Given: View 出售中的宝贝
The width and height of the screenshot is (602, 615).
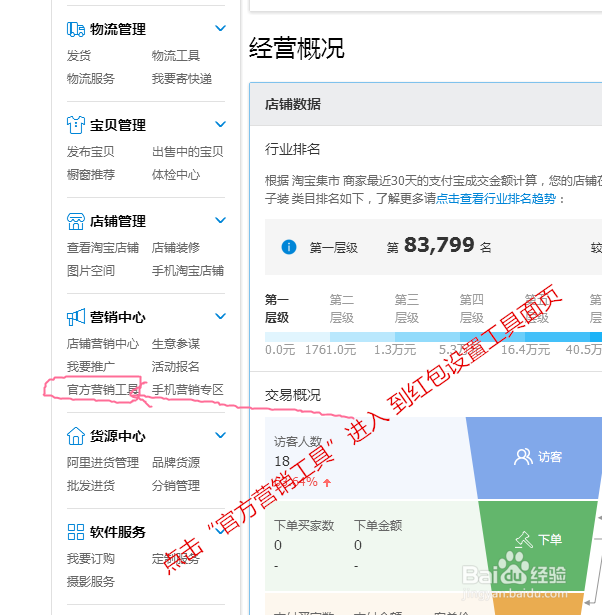Looking at the screenshot, I should click(187, 151).
